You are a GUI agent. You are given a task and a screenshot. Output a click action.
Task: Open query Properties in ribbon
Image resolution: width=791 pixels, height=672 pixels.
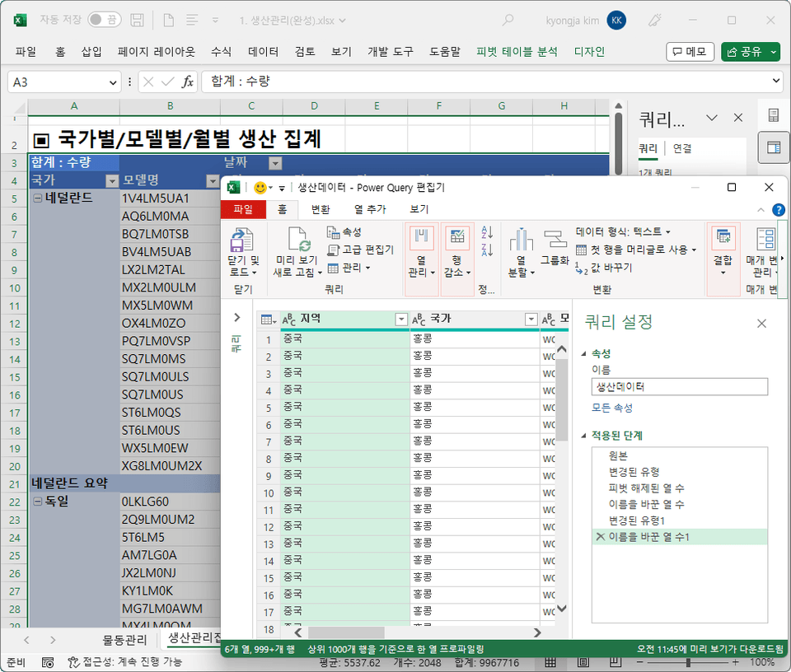344,232
